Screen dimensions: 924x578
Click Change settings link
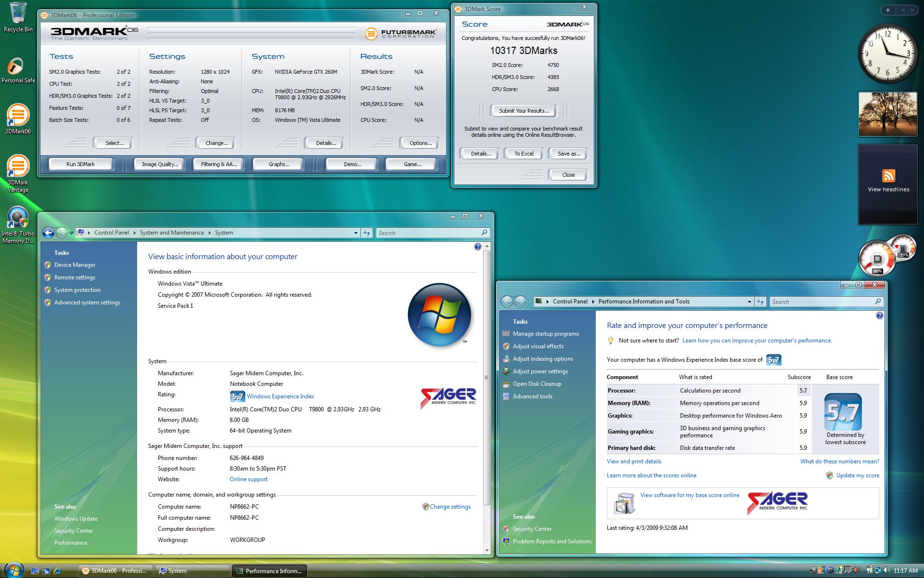[450, 507]
